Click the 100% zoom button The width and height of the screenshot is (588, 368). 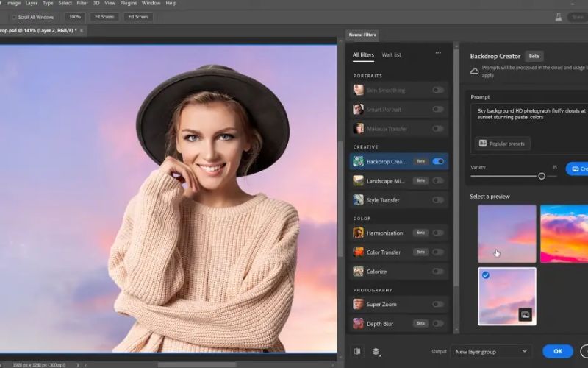point(75,17)
